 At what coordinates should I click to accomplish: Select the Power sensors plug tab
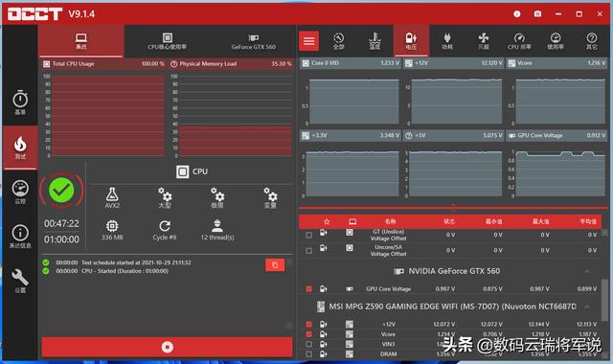coord(447,40)
